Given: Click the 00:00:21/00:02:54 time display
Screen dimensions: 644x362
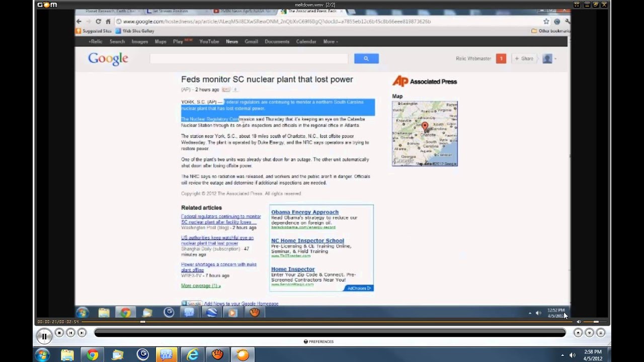Looking at the screenshot, I should point(58,322).
